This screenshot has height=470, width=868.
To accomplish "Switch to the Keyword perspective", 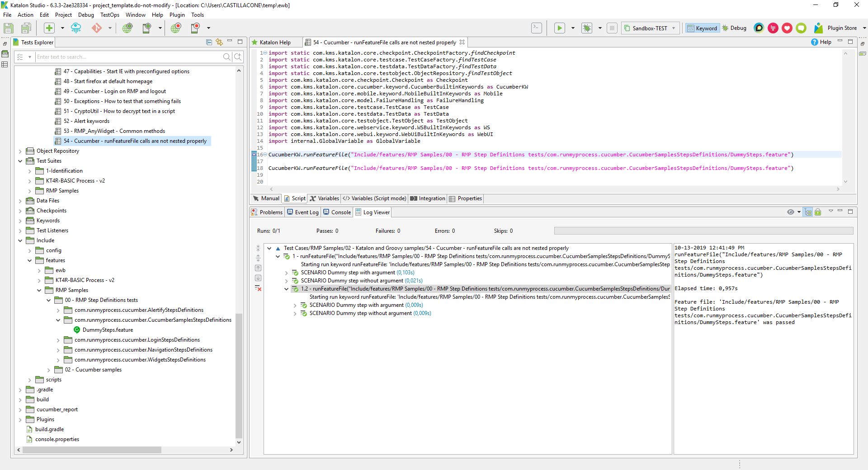I will 702,28.
